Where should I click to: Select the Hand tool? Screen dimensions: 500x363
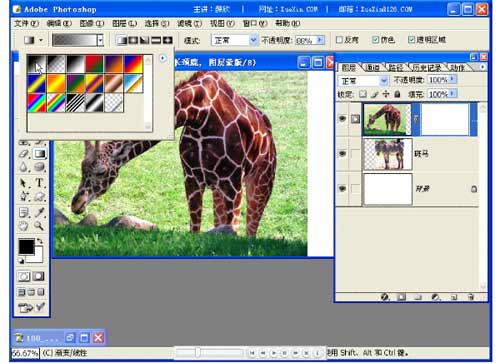[24, 226]
